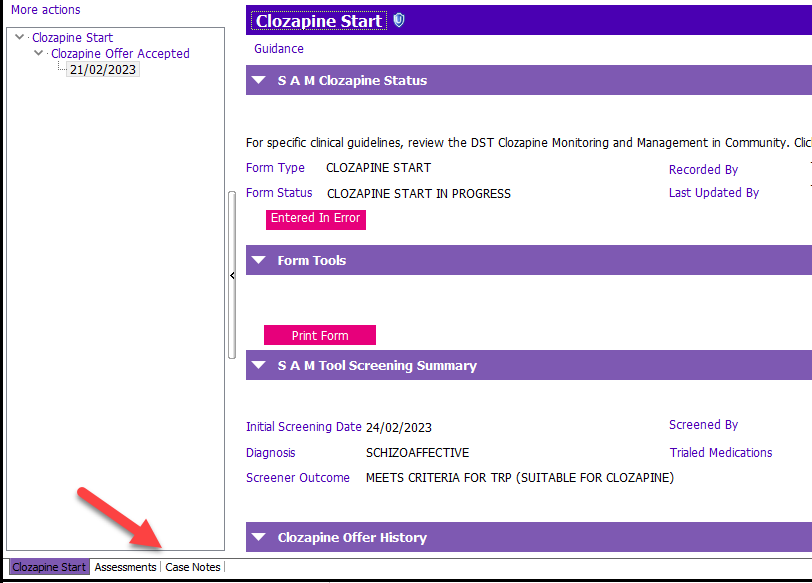Screen dimensions: 812x583
Task: Open the Guidance link
Action: [x=279, y=49]
